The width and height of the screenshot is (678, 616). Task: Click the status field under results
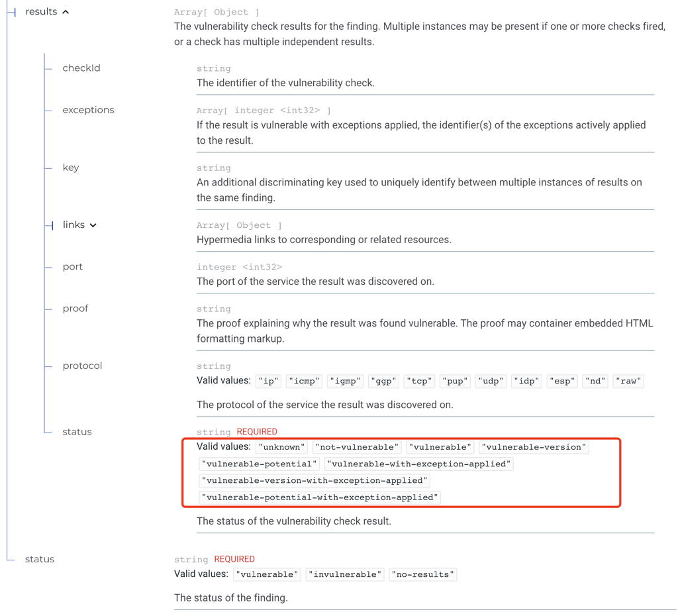(x=77, y=431)
